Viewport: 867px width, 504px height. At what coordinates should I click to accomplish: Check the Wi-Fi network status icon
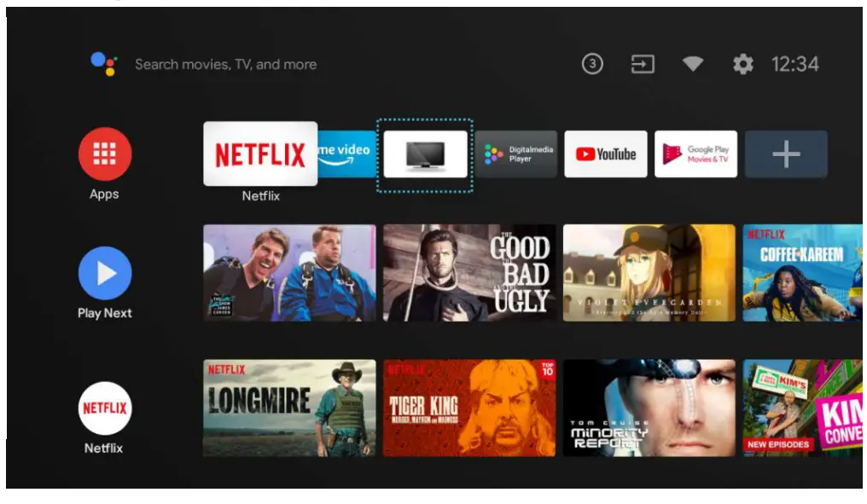(x=691, y=64)
